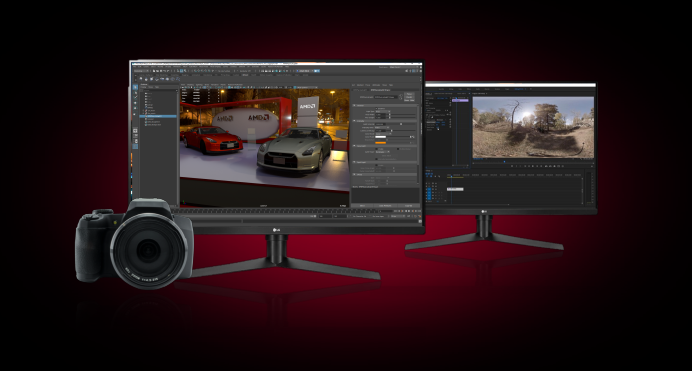Click the Select button at the Attribute Editor's bottom
Screen dimensions: 692x371
pos(362,206)
